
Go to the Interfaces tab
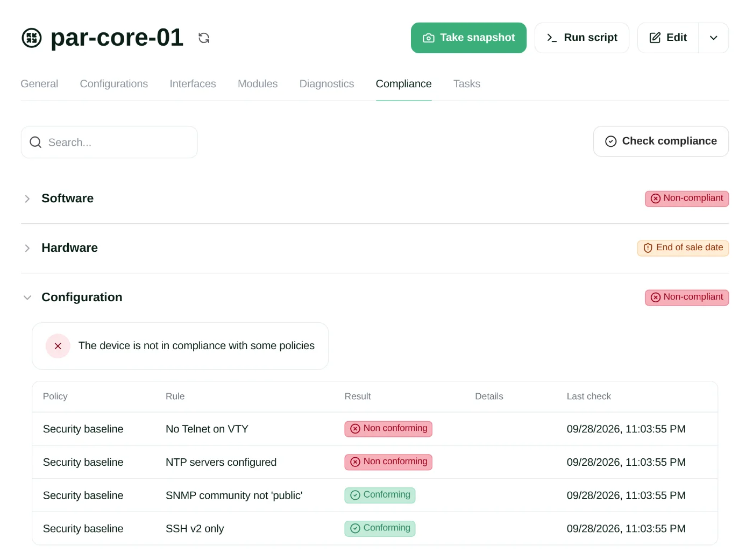pos(193,84)
